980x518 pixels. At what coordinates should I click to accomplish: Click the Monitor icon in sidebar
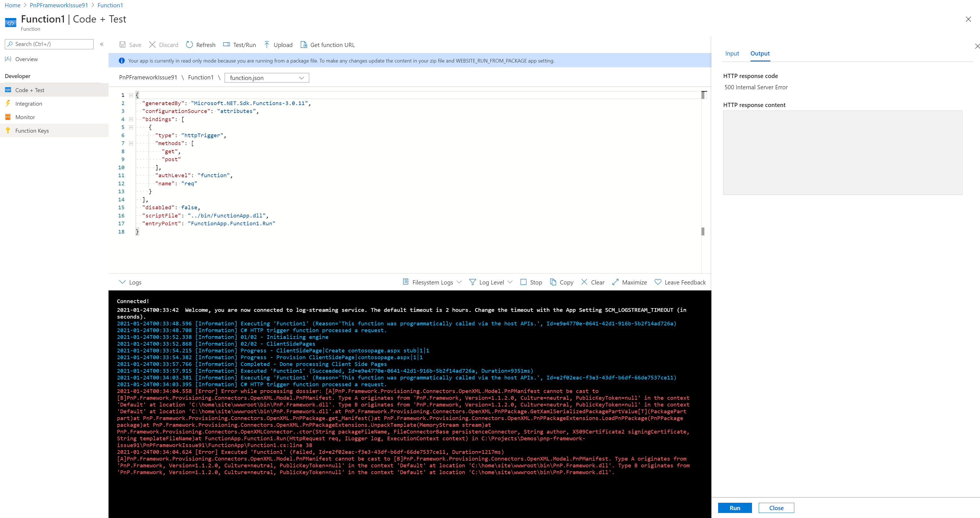click(8, 117)
